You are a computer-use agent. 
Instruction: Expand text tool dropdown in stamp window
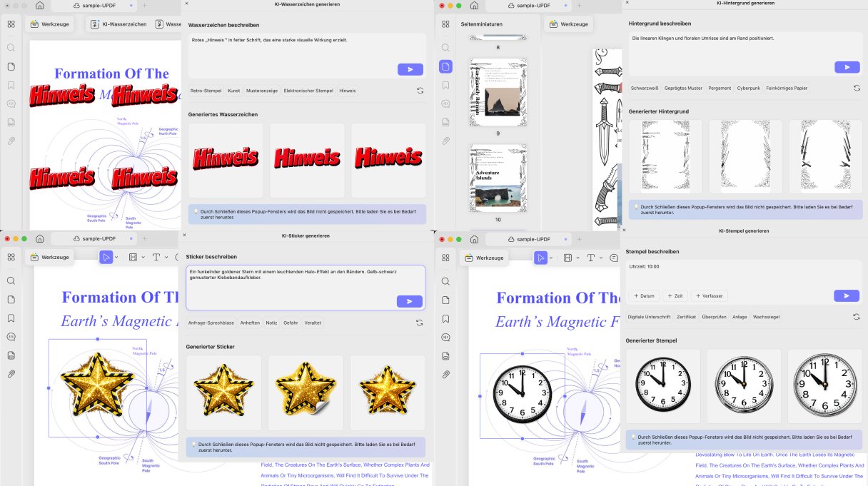click(x=601, y=257)
